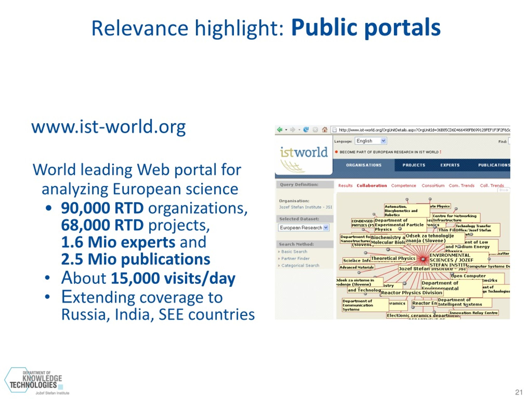Open the ORGANISATIONS navigation tab

point(364,165)
